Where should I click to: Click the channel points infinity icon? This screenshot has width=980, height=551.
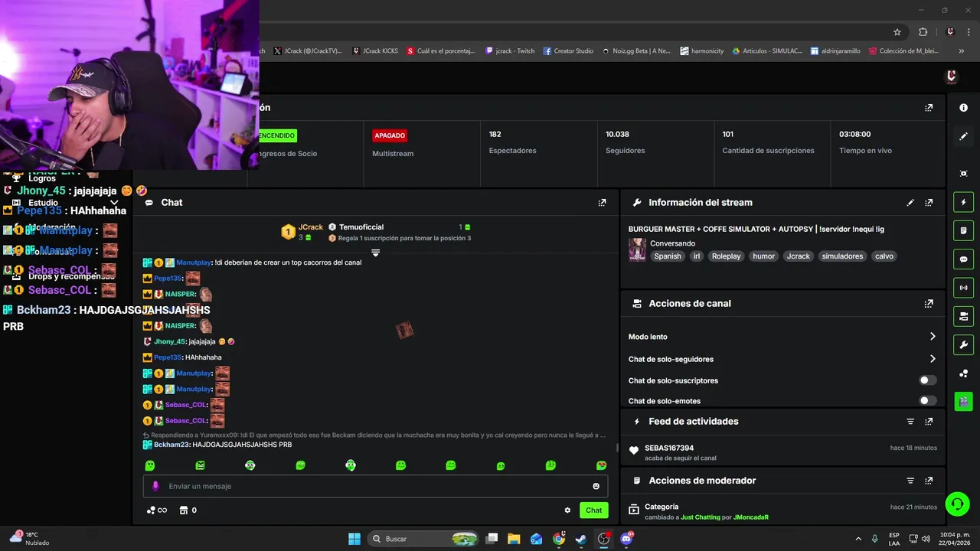click(x=157, y=510)
